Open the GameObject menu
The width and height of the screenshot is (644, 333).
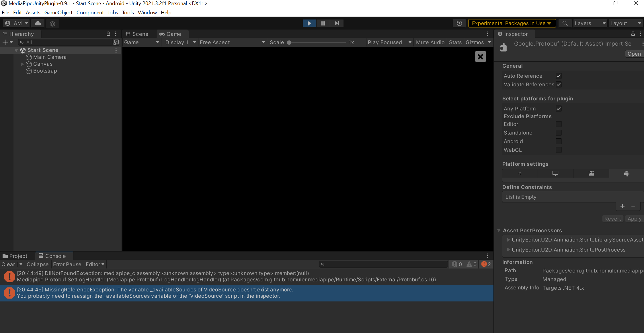(x=58, y=12)
